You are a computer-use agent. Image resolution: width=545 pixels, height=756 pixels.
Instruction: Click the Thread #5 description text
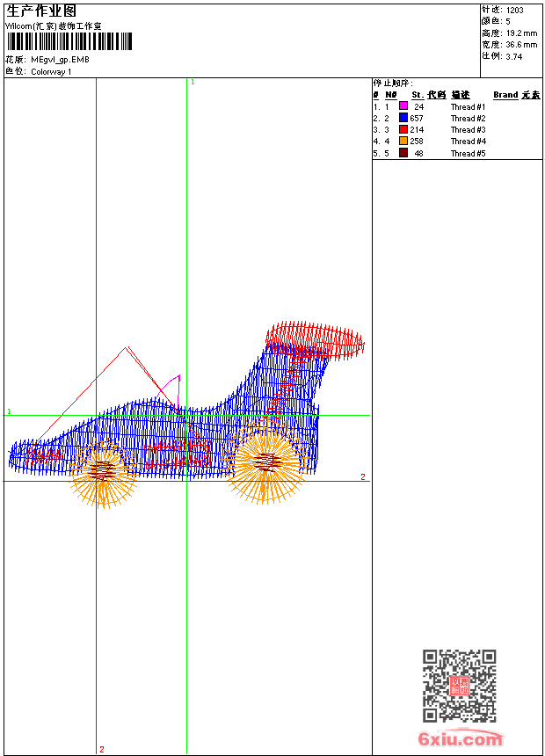coord(468,153)
